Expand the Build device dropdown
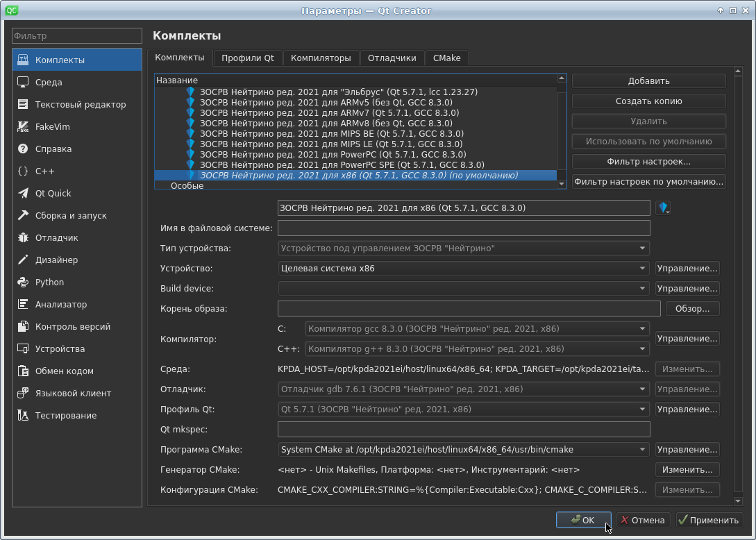 [463, 289]
